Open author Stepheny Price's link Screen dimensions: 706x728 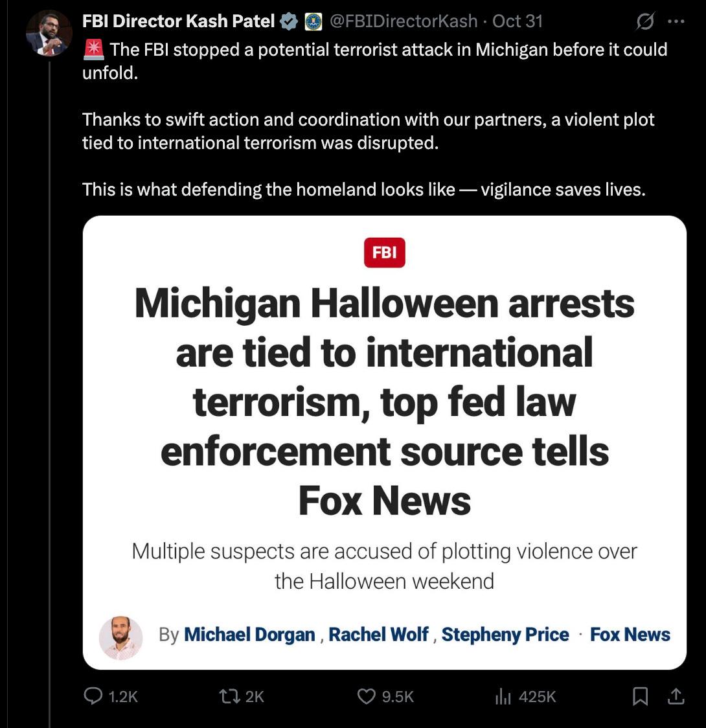pyautogui.click(x=505, y=635)
